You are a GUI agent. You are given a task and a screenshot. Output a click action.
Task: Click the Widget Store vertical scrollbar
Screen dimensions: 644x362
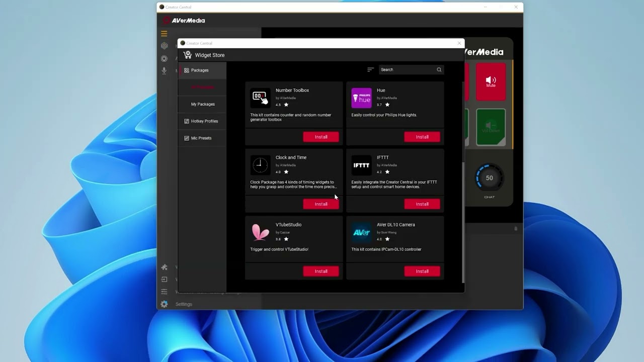(463, 222)
